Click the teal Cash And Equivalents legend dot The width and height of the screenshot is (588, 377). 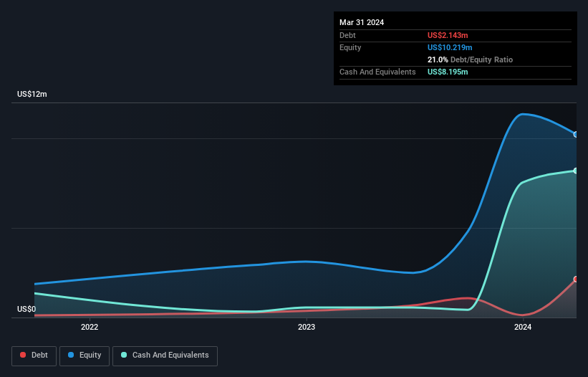tap(124, 355)
